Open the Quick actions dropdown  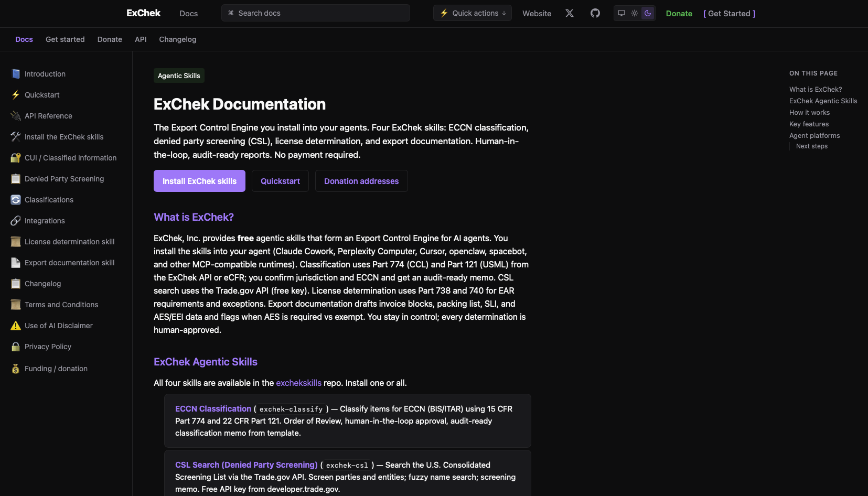[473, 13]
